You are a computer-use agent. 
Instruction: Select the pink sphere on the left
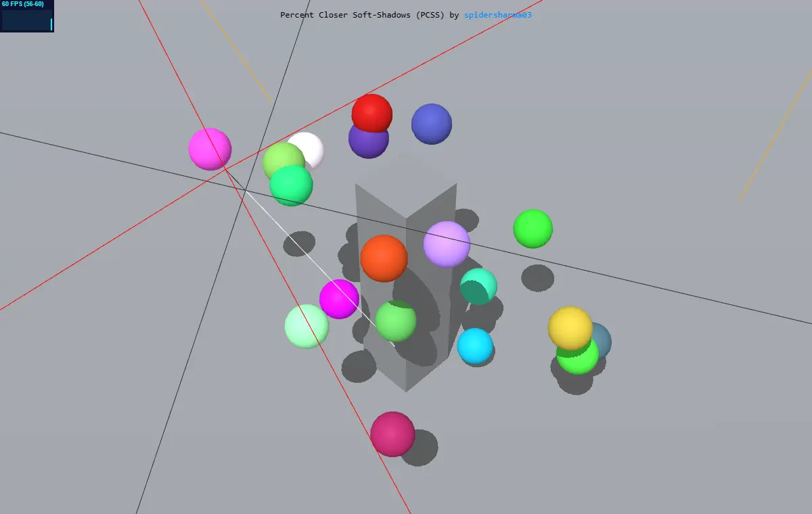click(x=210, y=149)
